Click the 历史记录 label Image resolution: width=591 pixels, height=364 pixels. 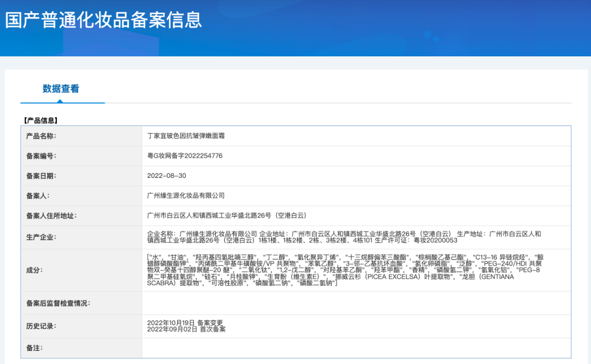[41, 326]
